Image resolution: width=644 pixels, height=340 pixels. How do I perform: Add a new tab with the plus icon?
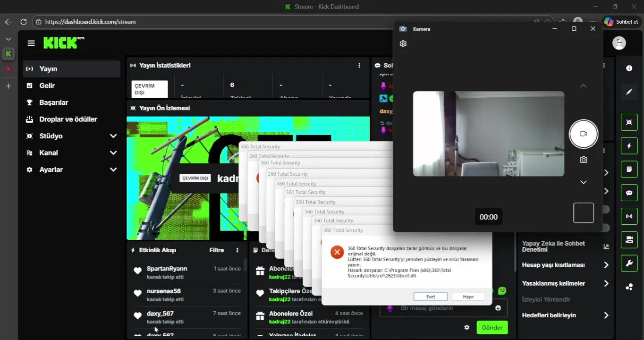click(x=8, y=86)
